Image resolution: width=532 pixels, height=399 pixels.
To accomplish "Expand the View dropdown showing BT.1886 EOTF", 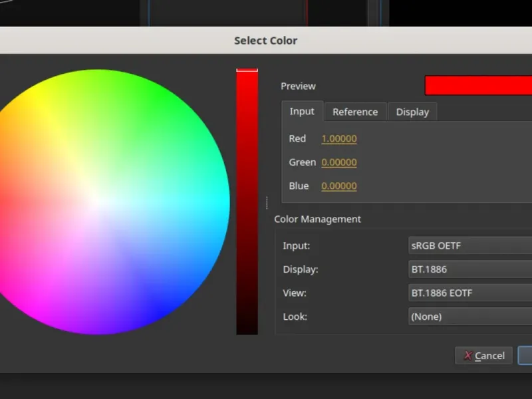I will (x=469, y=293).
